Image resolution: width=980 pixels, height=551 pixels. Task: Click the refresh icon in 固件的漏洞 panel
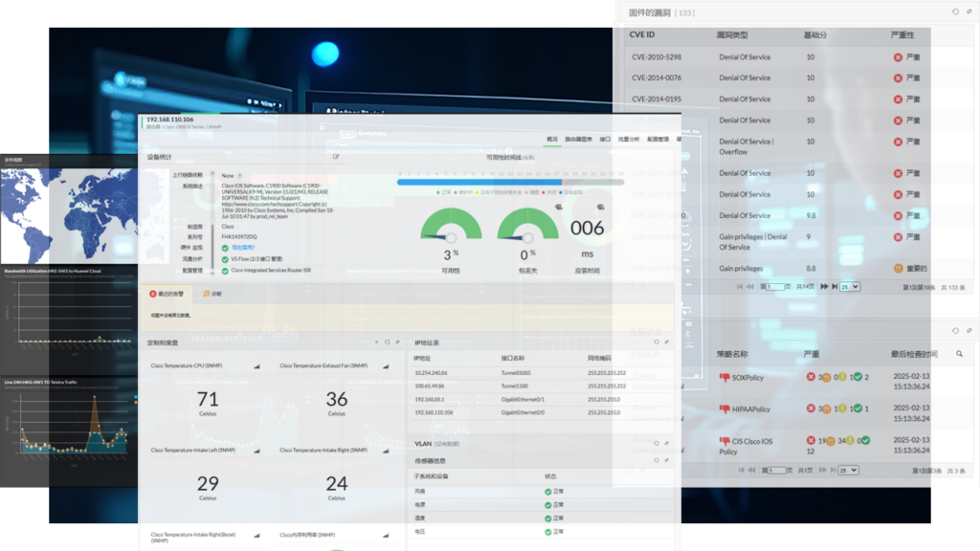954,11
